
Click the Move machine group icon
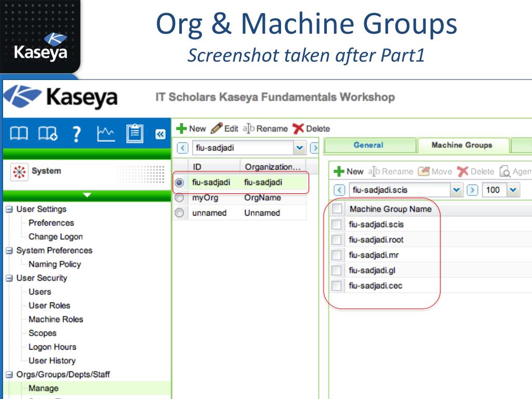click(424, 171)
